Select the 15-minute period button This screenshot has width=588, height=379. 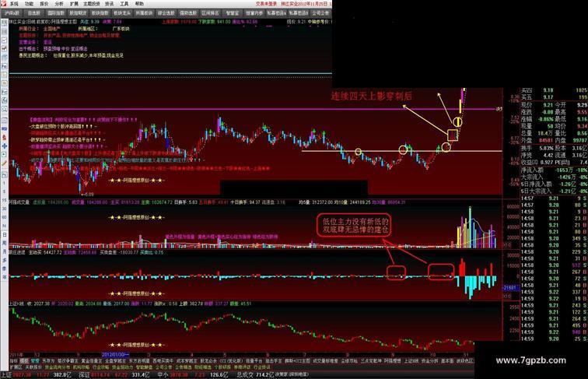pos(4,200)
